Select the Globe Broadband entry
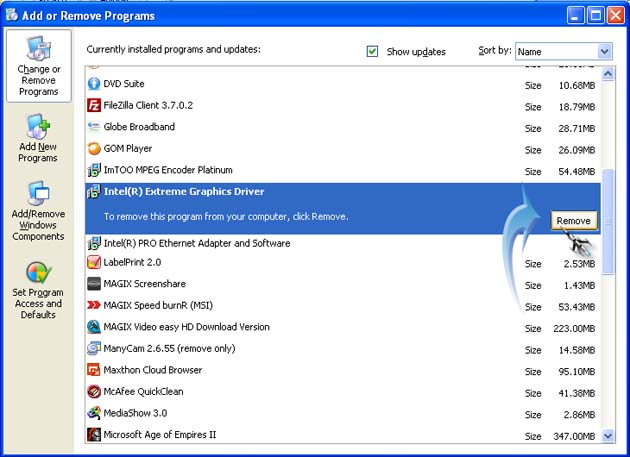This screenshot has width=630, height=457. [x=343, y=127]
